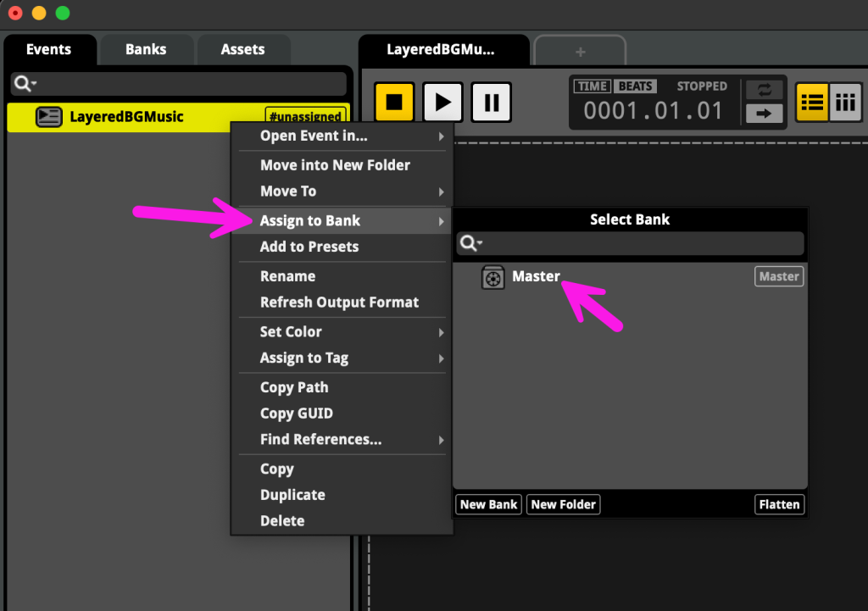Add a new tab with plus
The width and height of the screenshot is (868, 611).
click(x=580, y=52)
